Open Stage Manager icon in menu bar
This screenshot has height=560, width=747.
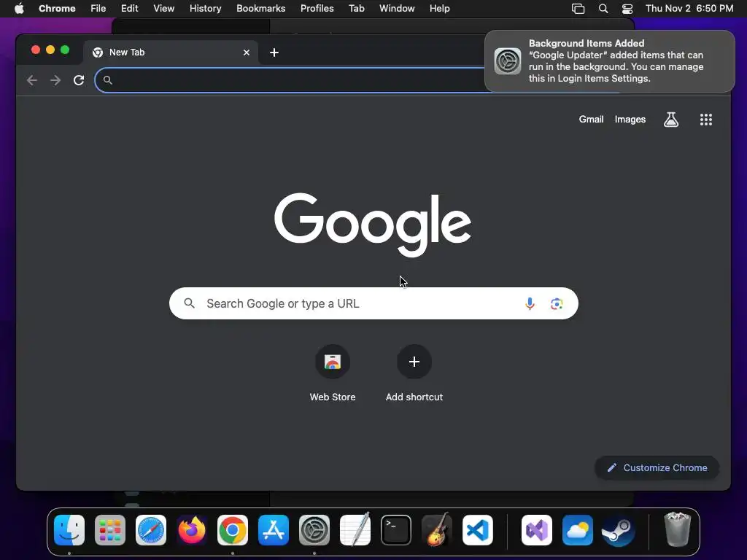(x=578, y=9)
